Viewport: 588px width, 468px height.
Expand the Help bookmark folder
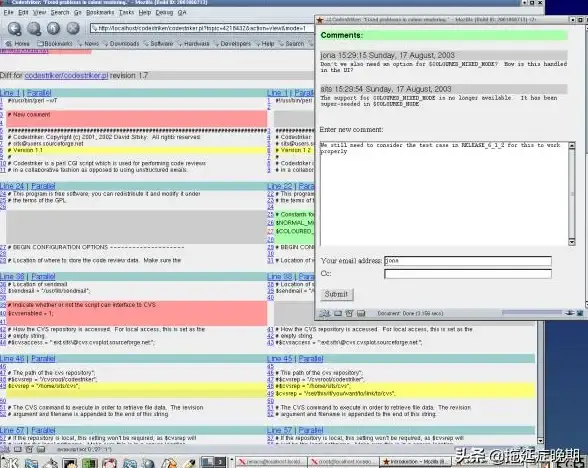click(265, 44)
